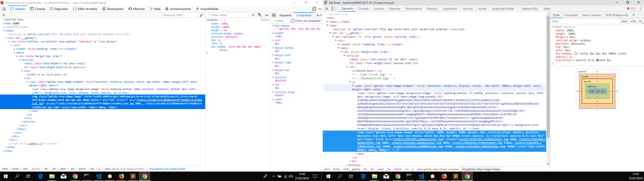Click Firefox add new style rule plus
This screenshot has height=181, width=644.
[x=253, y=15]
